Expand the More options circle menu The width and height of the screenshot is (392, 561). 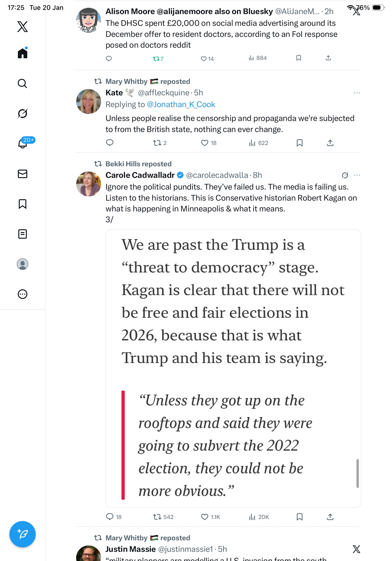pyautogui.click(x=23, y=294)
